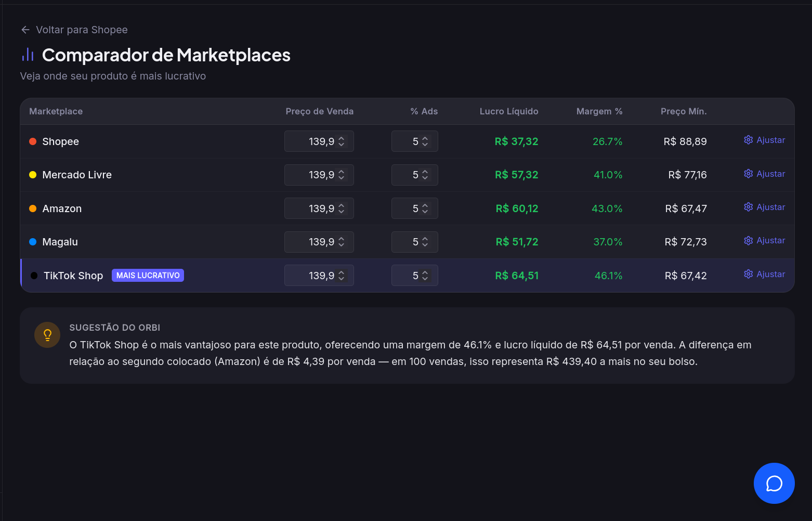Click the TikTok Shop price stepper arrows
This screenshot has height=521, width=812.
point(342,276)
